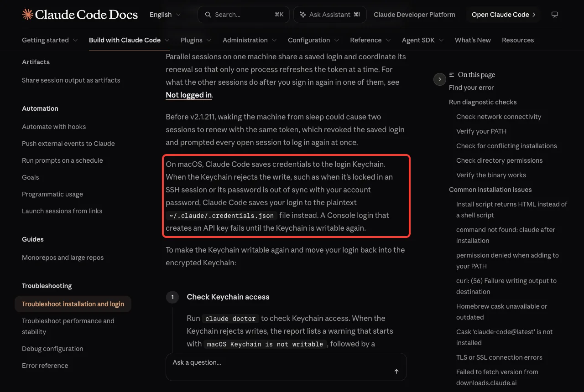584x392 pixels.
Task: Click the Open Claude Code button
Action: [504, 15]
